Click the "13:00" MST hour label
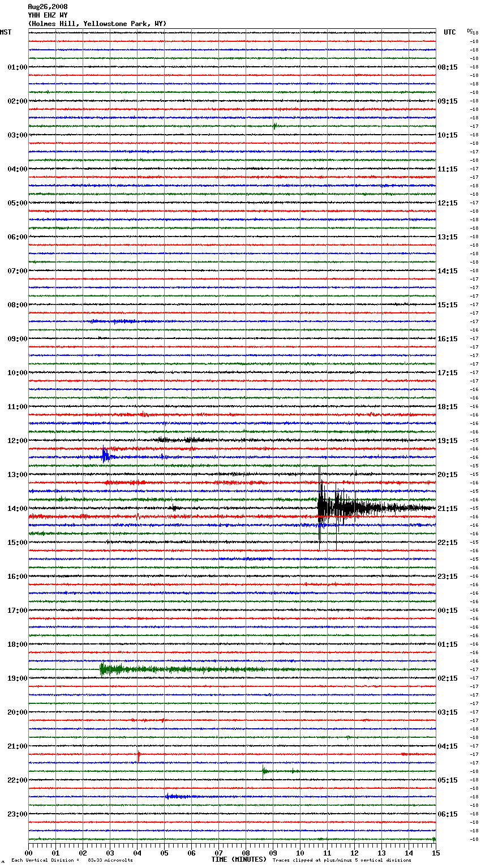481x868 pixels. 18,475
